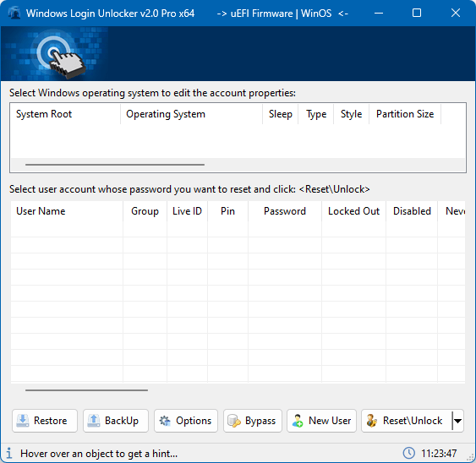The image size is (476, 463).
Task: Open the Options dialog
Action: 186,421
